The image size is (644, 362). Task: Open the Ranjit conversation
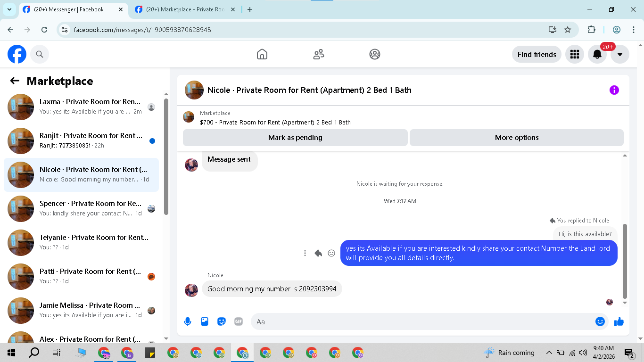(81, 141)
